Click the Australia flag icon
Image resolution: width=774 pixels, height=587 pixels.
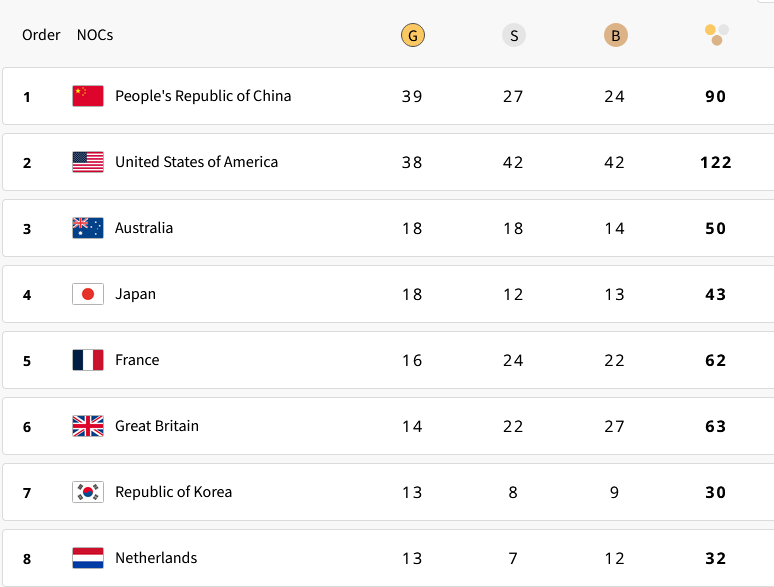(88, 228)
